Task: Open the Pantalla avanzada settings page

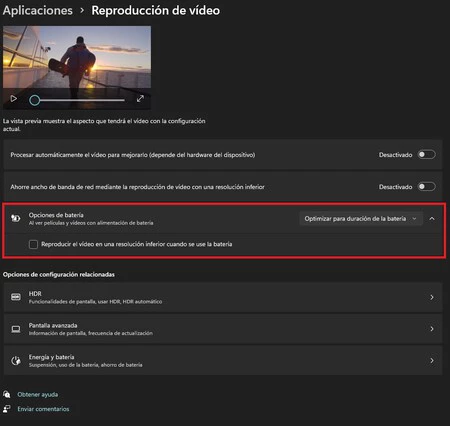Action: click(x=223, y=329)
